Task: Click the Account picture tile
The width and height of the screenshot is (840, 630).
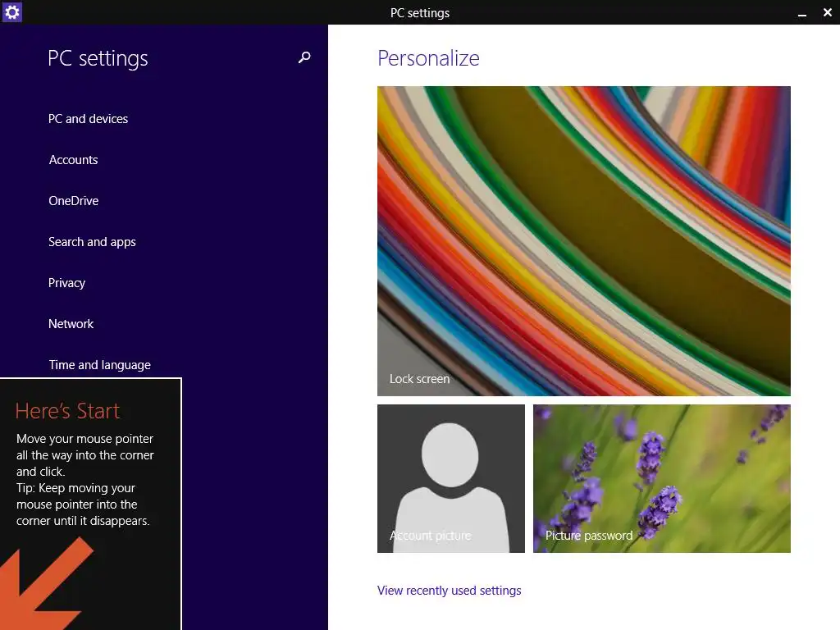Action: [451, 478]
